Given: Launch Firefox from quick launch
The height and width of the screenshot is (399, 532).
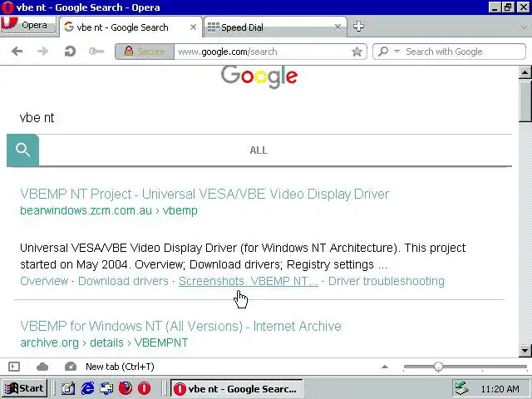Looking at the screenshot, I should click(x=126, y=388).
